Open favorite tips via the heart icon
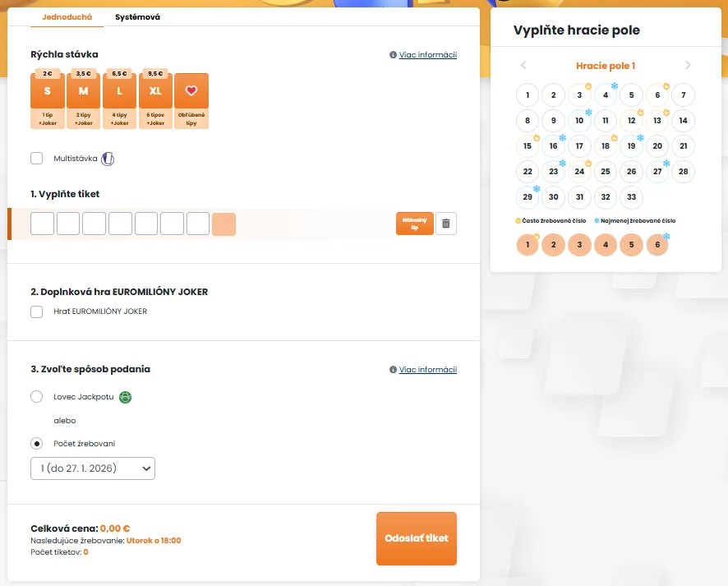Image resolution: width=728 pixels, height=586 pixels. [191, 90]
